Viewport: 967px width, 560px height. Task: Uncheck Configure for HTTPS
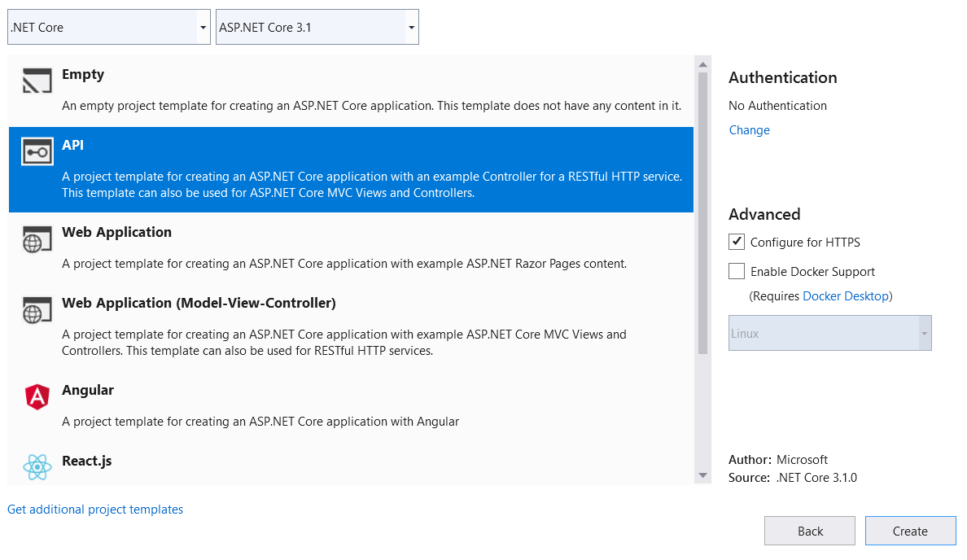(x=737, y=242)
